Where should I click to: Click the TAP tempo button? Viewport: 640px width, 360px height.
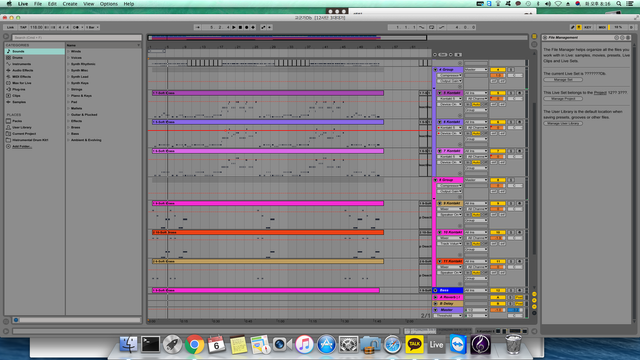(x=23, y=27)
